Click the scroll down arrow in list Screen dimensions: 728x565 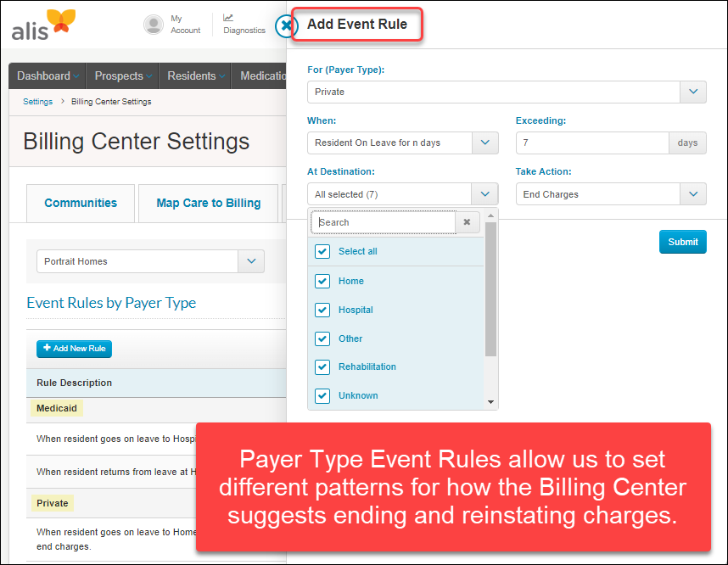coord(490,402)
